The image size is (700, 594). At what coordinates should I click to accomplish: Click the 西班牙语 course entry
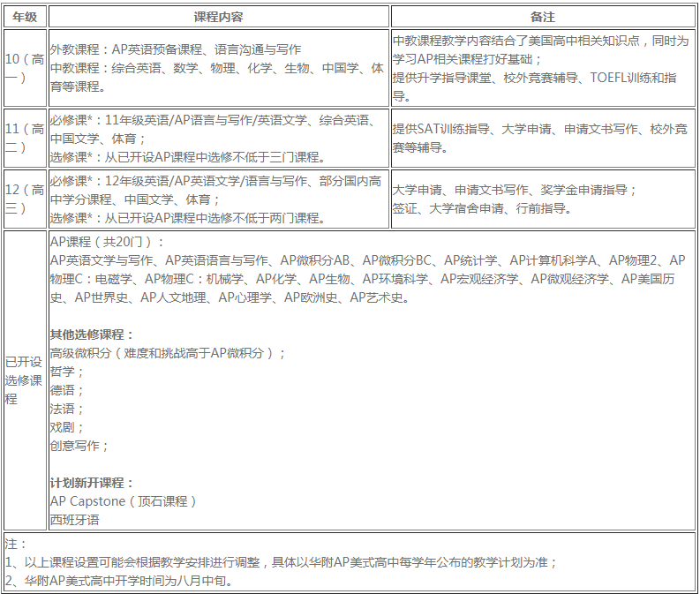(75, 520)
